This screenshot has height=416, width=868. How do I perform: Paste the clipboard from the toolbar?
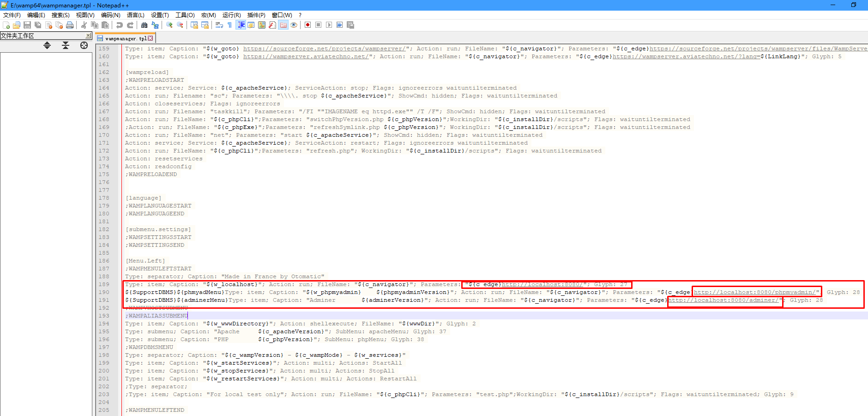pyautogui.click(x=105, y=25)
